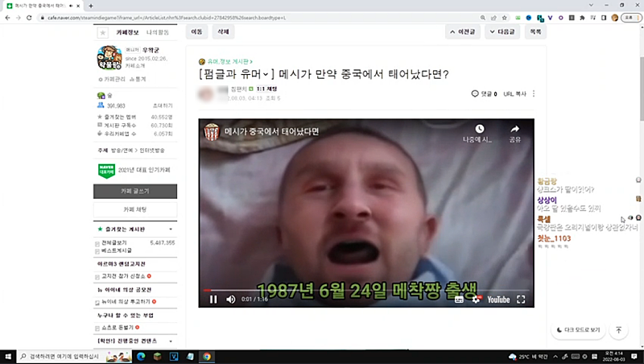The width and height of the screenshot is (644, 364).
Task: Click the 이동 move button
Action: pyautogui.click(x=196, y=31)
